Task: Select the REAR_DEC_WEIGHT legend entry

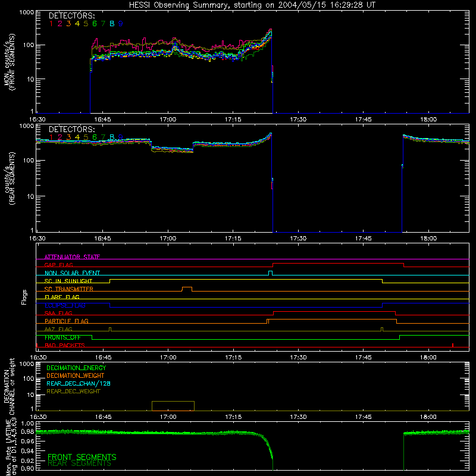Action: pyautogui.click(x=73, y=392)
